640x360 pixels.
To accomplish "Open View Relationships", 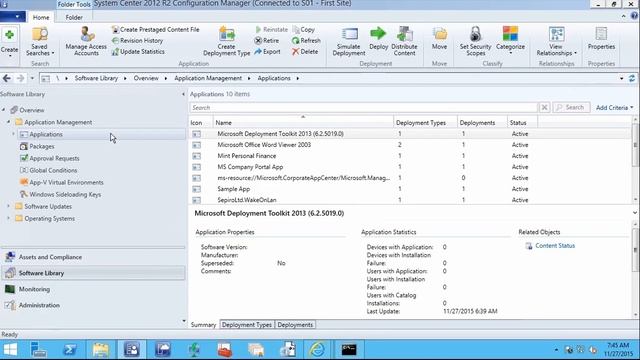I will [x=556, y=41].
